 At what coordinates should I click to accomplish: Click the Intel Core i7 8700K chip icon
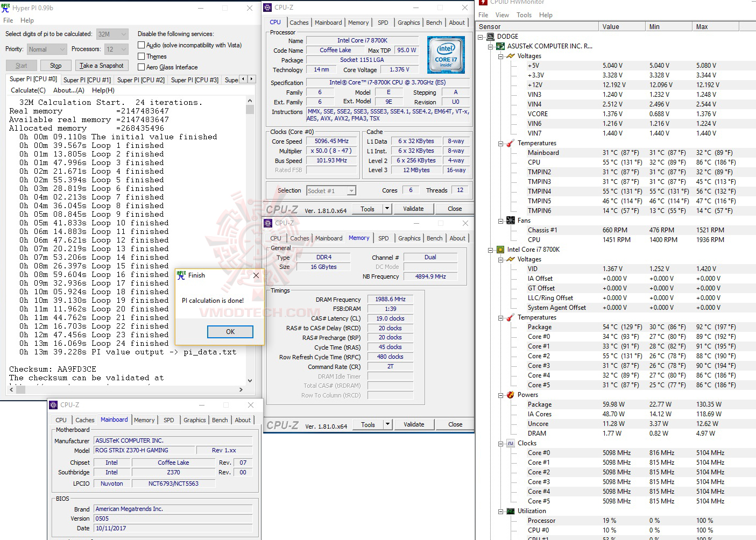coord(500,250)
